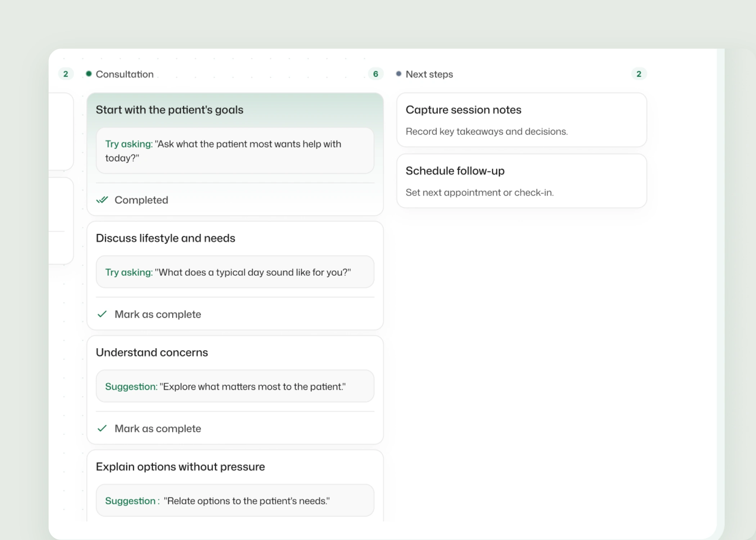Click text "Set next appointment or check-in."

[x=480, y=193]
